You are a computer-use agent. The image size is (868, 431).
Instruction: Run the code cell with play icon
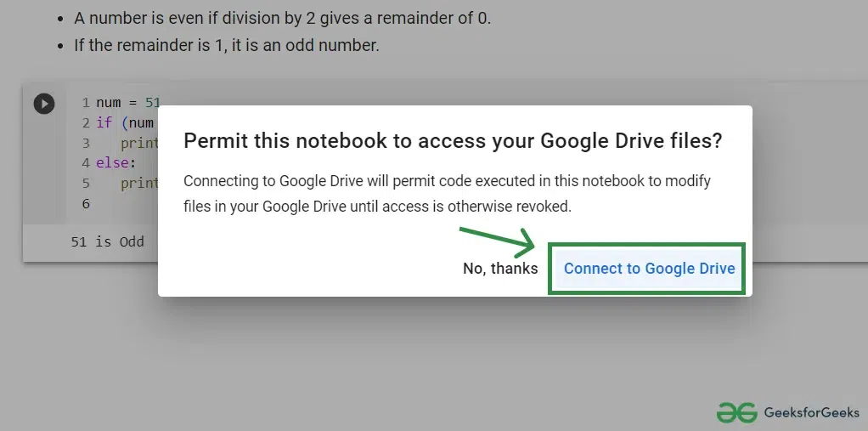click(43, 104)
